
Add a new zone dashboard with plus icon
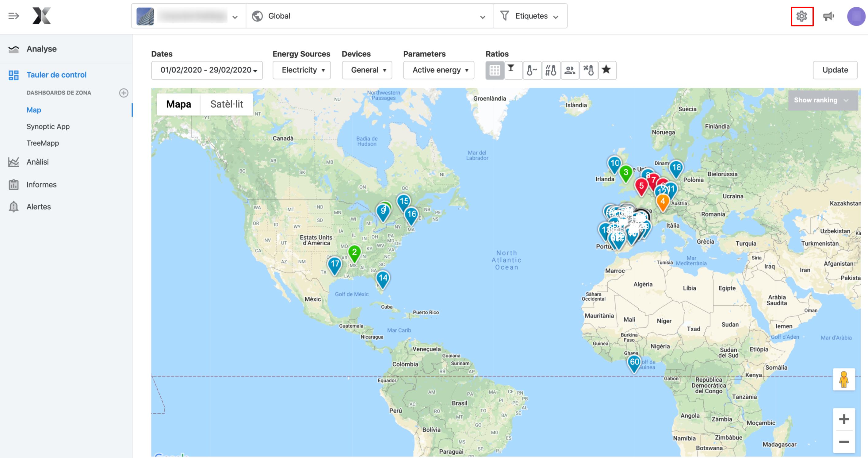point(124,93)
